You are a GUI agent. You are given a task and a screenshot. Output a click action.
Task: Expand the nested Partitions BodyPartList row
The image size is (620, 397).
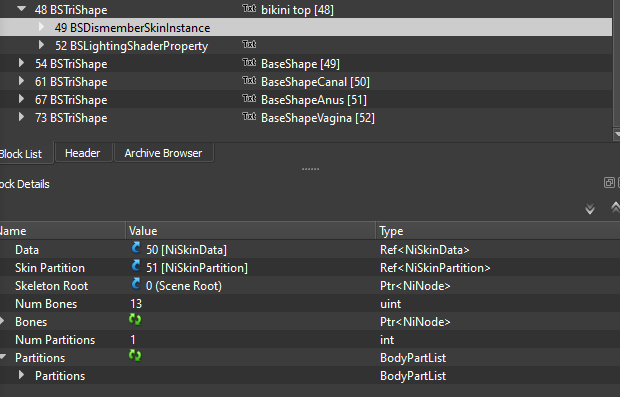click(21, 375)
